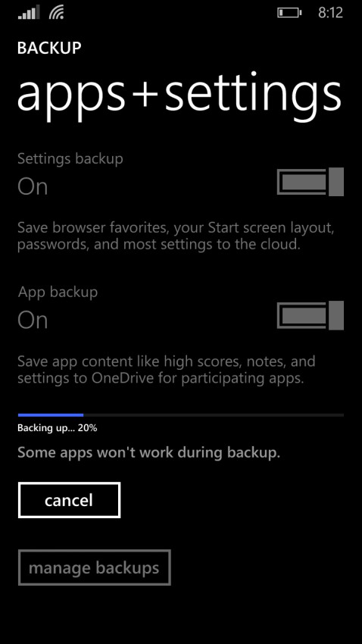Tap the browser favorites description text
Viewport: 362px width, 644px height.
coord(176,236)
